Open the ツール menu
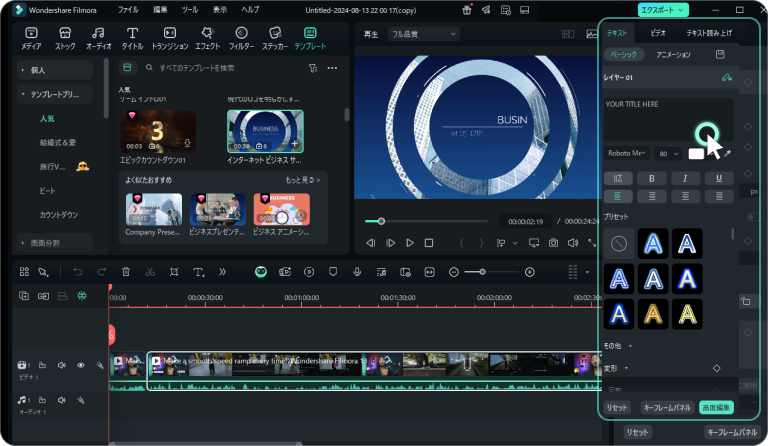Viewport: 768px width, 446px height. (190, 10)
